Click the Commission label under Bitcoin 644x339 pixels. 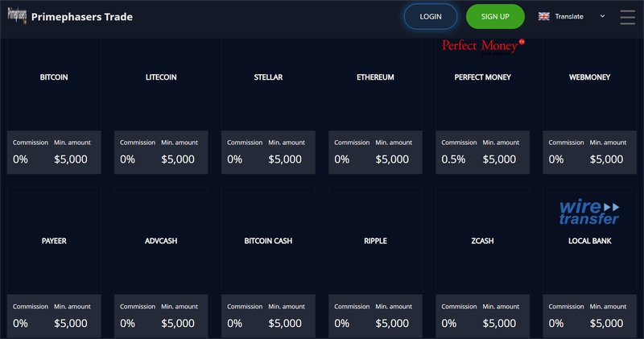pos(31,143)
